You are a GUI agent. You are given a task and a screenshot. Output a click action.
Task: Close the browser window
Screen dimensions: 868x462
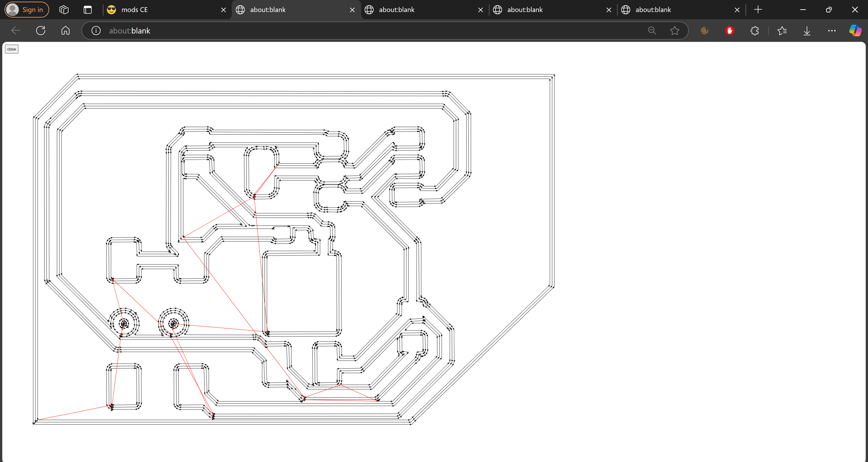(x=855, y=10)
